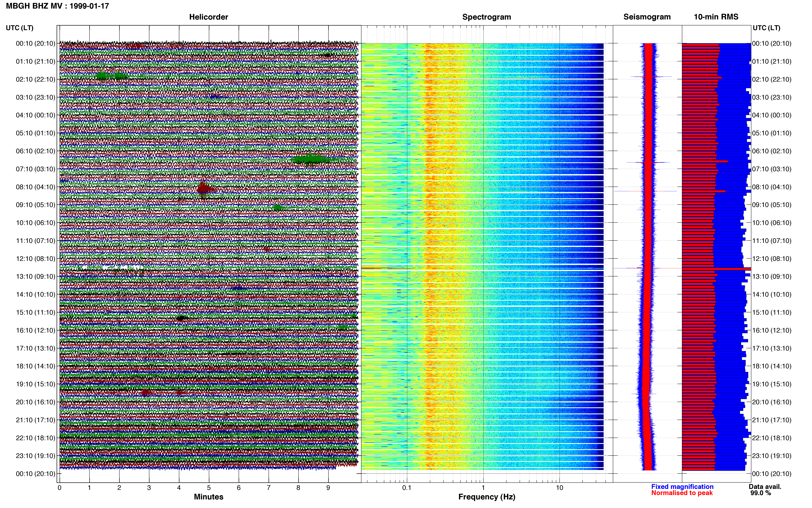Click the 99.0 % data availability value
The height and width of the screenshot is (508, 812).
(x=761, y=493)
